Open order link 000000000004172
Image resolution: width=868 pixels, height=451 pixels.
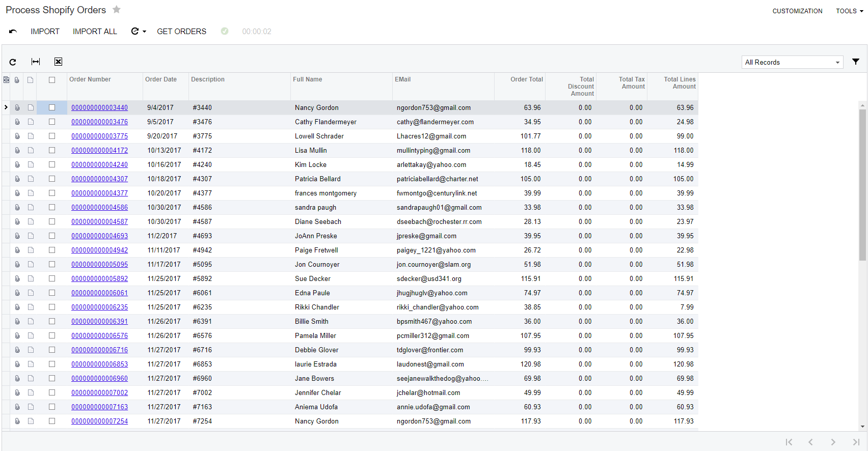[99, 150]
